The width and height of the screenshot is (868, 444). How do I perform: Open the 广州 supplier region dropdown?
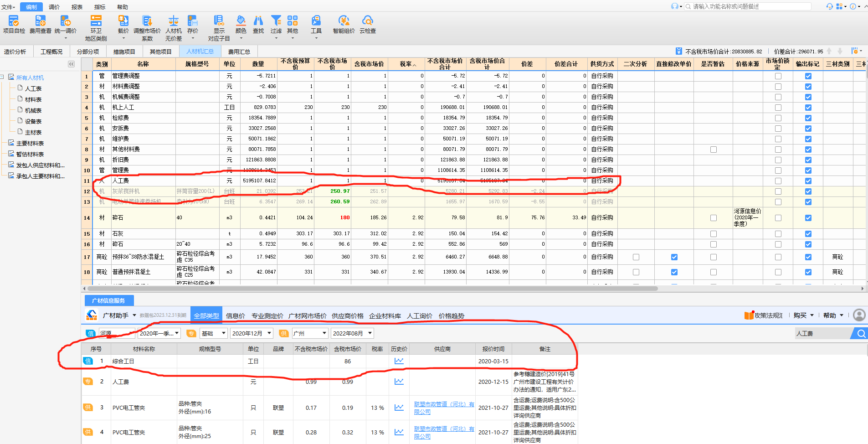[x=310, y=333]
